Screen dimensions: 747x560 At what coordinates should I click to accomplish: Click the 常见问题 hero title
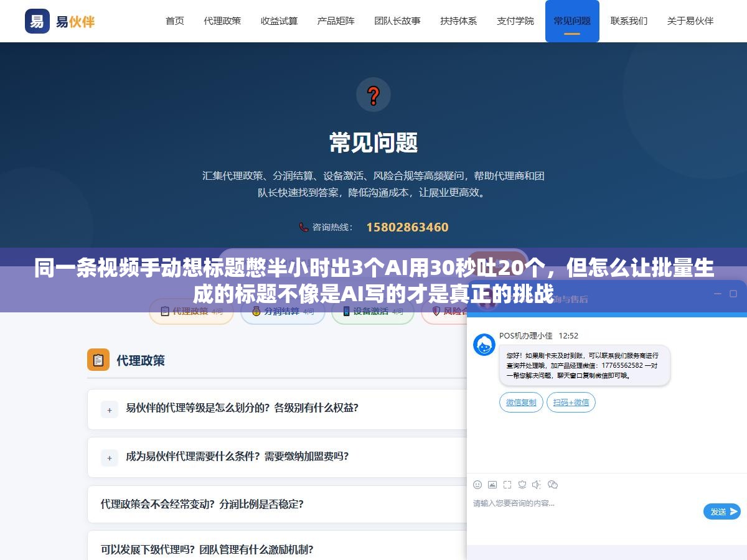(x=374, y=143)
